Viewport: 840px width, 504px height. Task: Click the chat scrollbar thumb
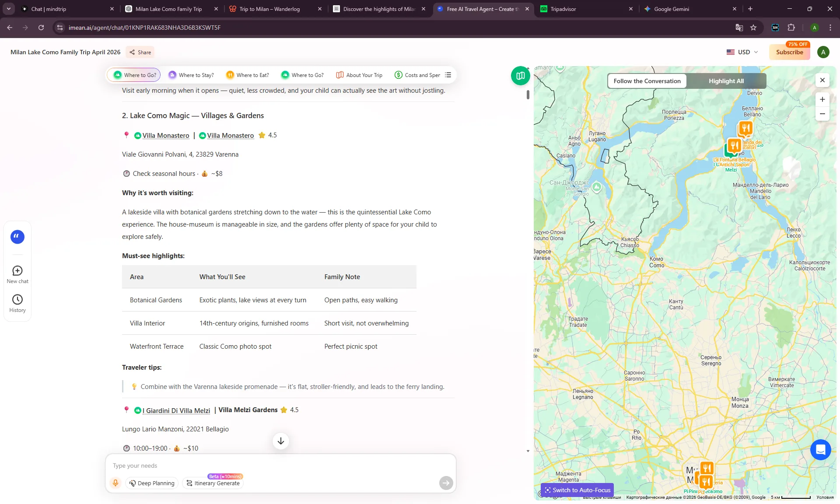[x=528, y=94]
